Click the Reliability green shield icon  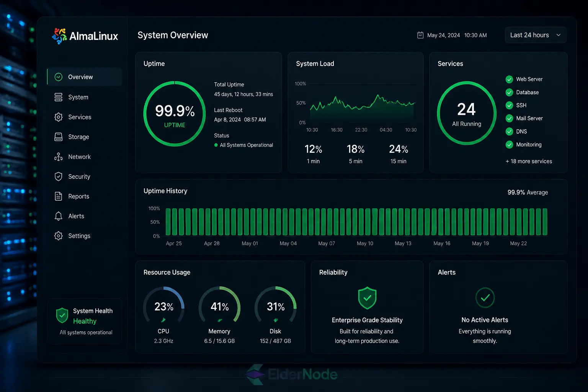tap(367, 298)
